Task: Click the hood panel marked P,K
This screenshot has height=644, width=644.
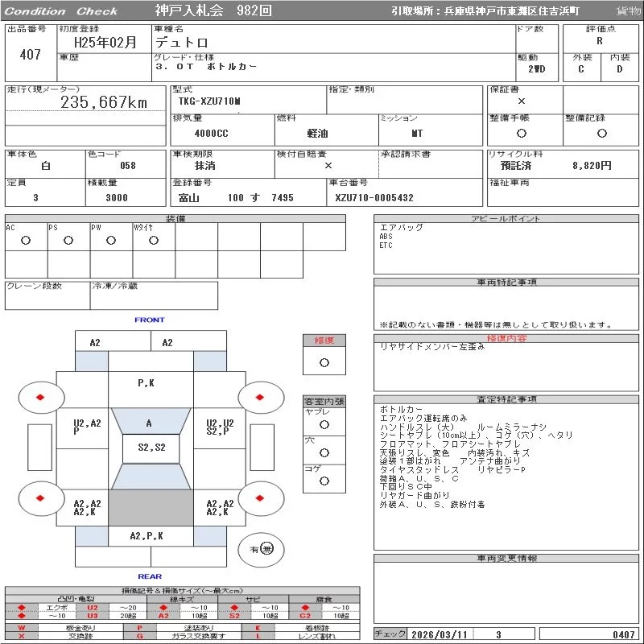Action: [147, 383]
